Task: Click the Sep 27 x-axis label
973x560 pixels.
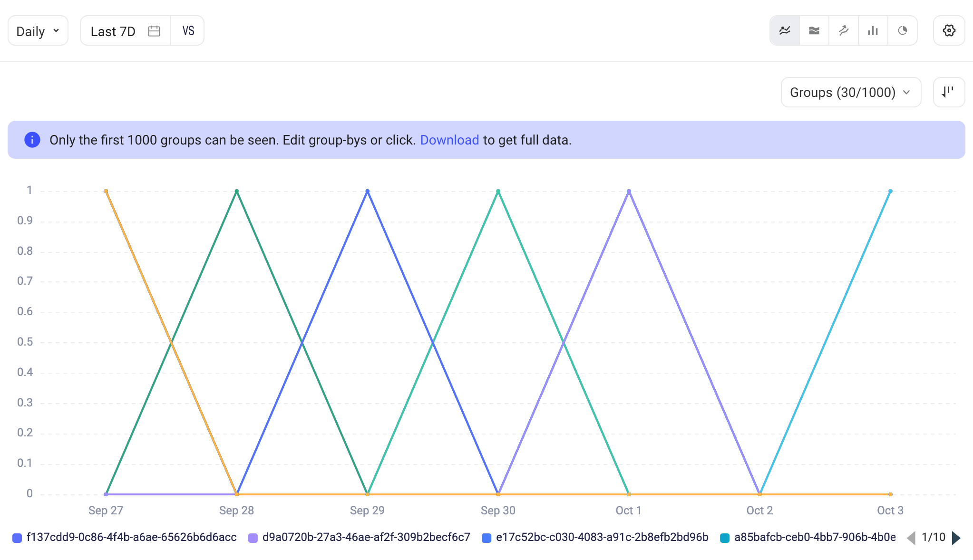Action: tap(106, 511)
